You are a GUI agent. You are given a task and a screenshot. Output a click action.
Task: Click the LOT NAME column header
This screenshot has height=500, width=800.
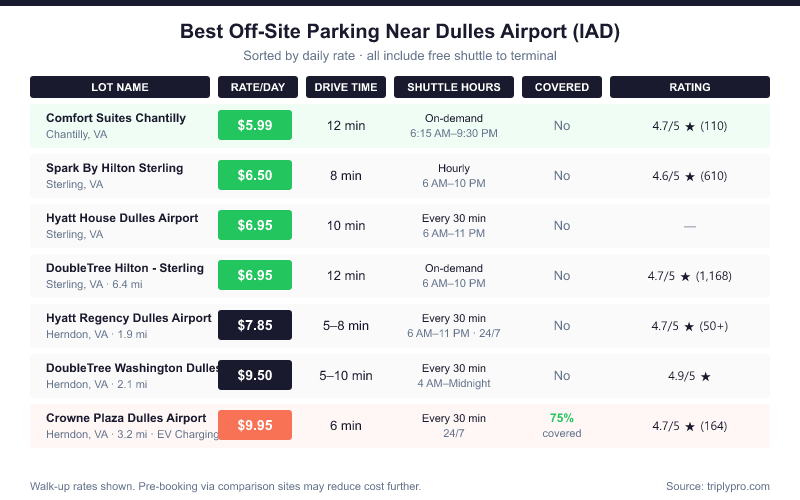[x=120, y=87]
